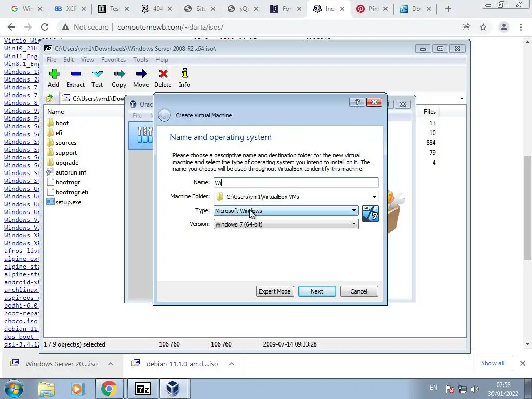
Task: Select bootmgr.efi in 7-Zip list
Action: [x=72, y=192]
